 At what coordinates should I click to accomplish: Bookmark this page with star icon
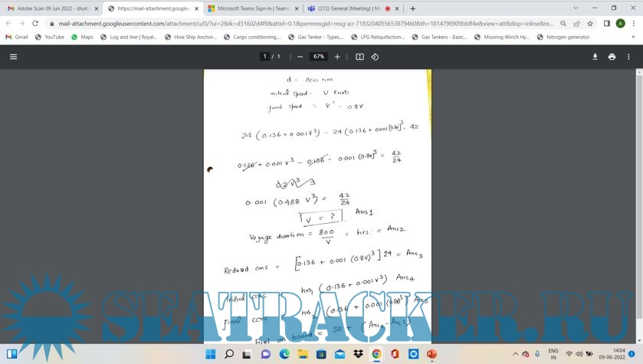pyautogui.click(x=591, y=24)
